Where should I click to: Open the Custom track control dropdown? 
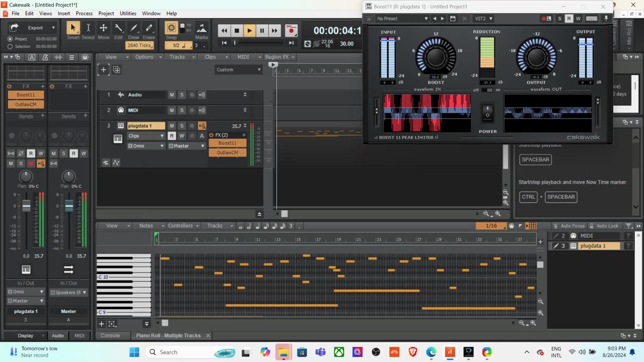pos(238,69)
